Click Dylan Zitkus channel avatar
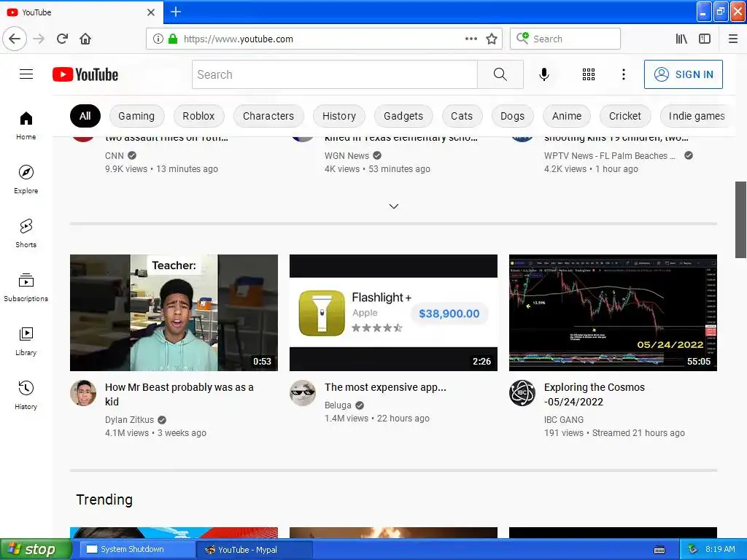Image resolution: width=747 pixels, height=560 pixels. (83, 393)
